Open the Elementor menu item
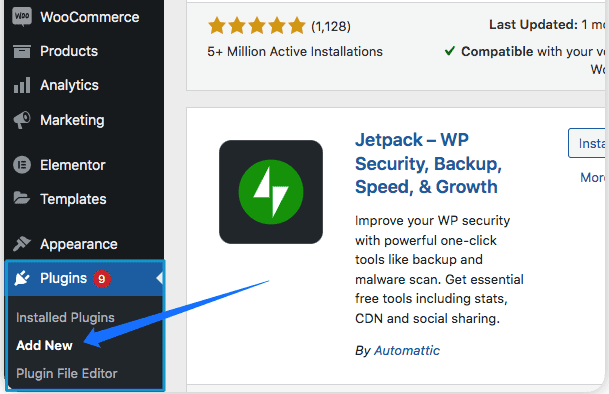This screenshot has width=609, height=394. point(84,165)
